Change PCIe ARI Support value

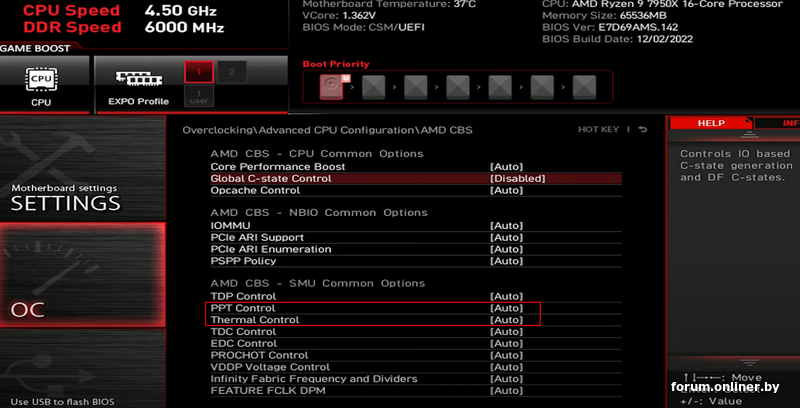point(507,237)
